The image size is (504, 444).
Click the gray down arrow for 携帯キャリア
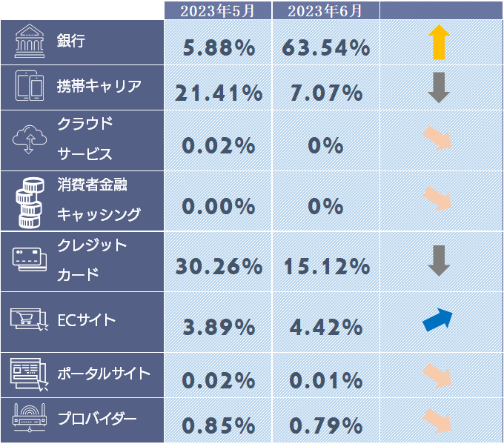pyautogui.click(x=440, y=87)
